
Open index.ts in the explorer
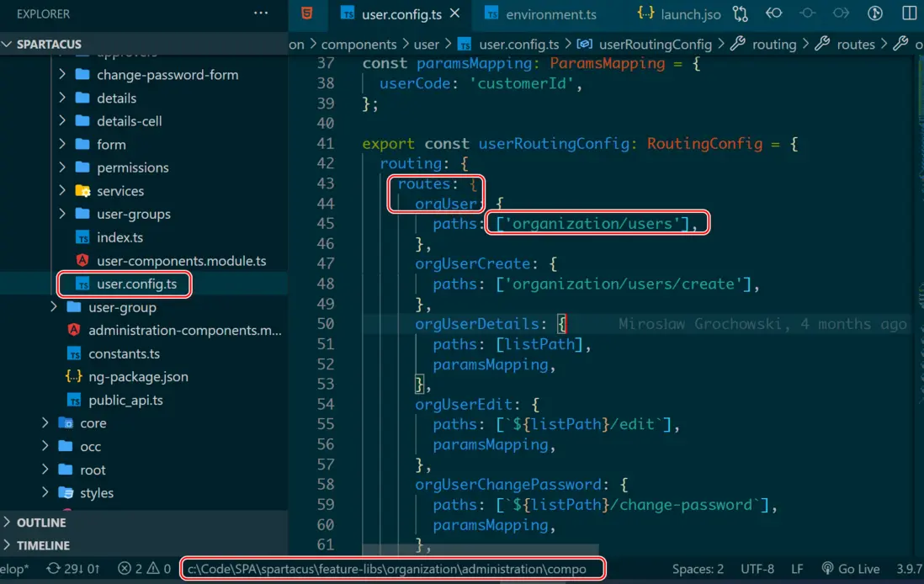click(x=119, y=237)
